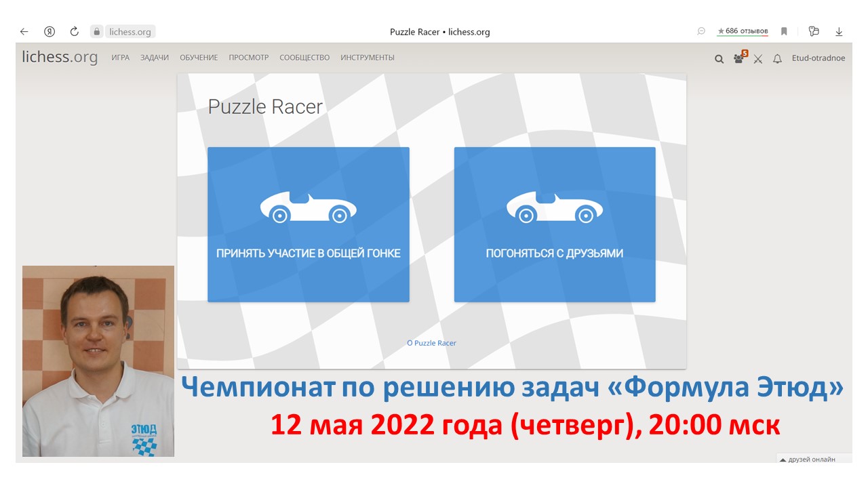The width and height of the screenshot is (868, 488).
Task: Click the translate page icon in browser toolbar
Action: click(x=814, y=31)
